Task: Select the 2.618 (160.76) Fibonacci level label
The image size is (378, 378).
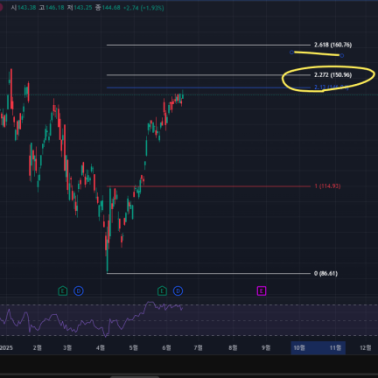Action: [x=333, y=45]
